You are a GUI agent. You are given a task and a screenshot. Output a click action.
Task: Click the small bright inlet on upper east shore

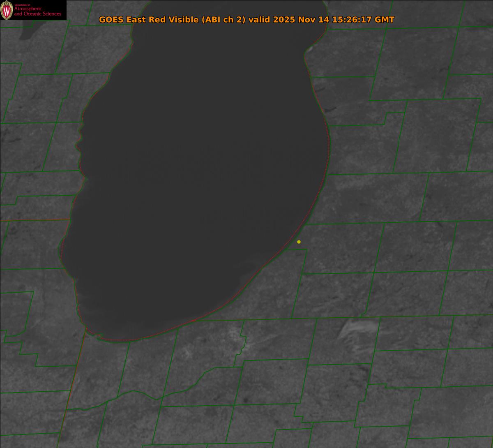point(309,49)
